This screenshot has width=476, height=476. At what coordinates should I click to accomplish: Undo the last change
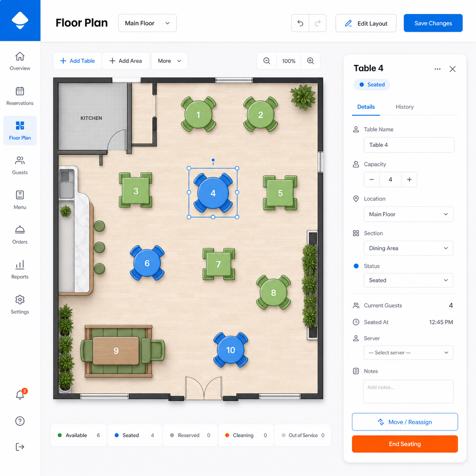(x=300, y=23)
